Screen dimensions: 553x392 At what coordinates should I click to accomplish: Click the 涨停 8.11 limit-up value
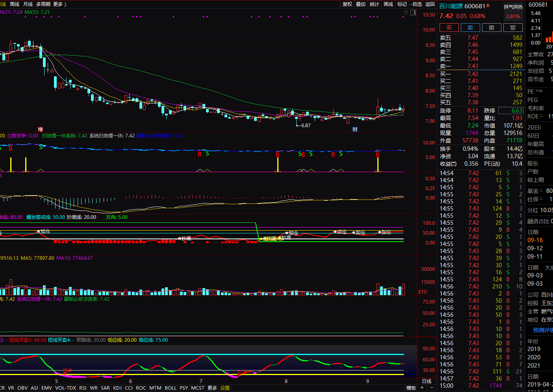point(473,111)
